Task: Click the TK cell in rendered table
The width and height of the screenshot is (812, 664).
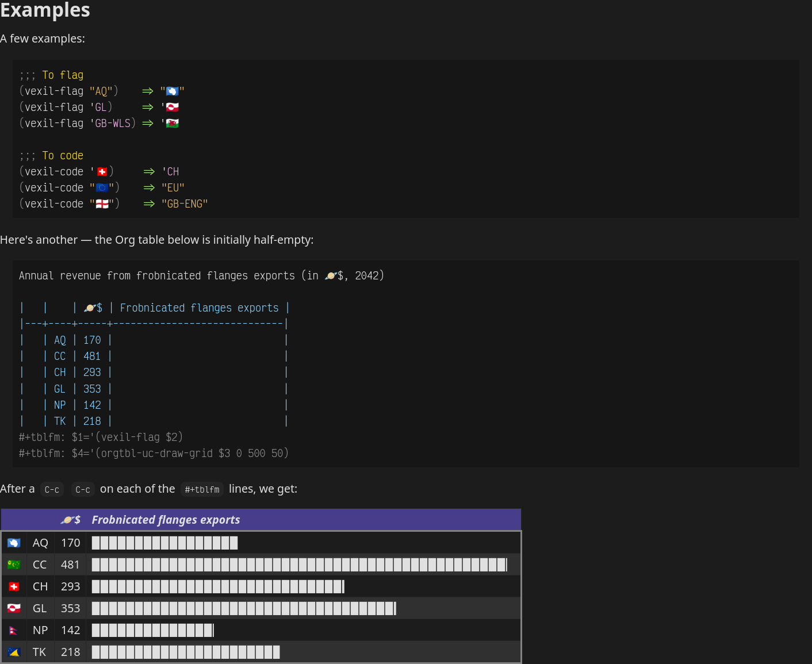Action: [x=39, y=652]
